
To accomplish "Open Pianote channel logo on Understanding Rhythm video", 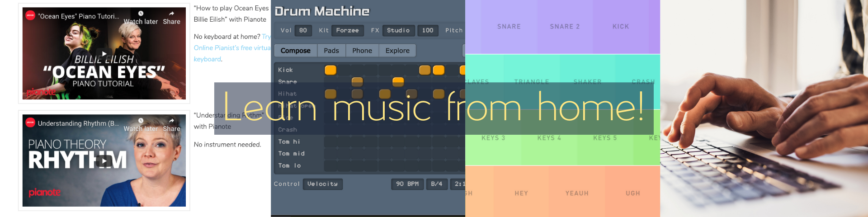I will tap(30, 123).
